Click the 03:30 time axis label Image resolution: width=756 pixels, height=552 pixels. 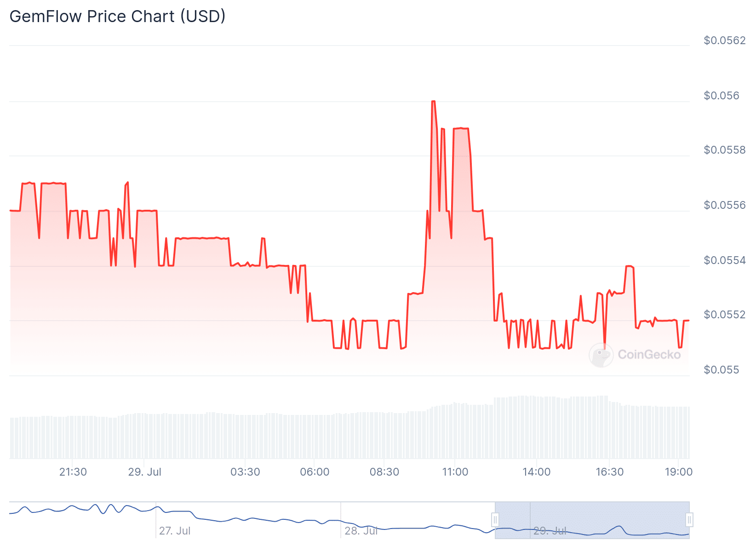(x=245, y=472)
